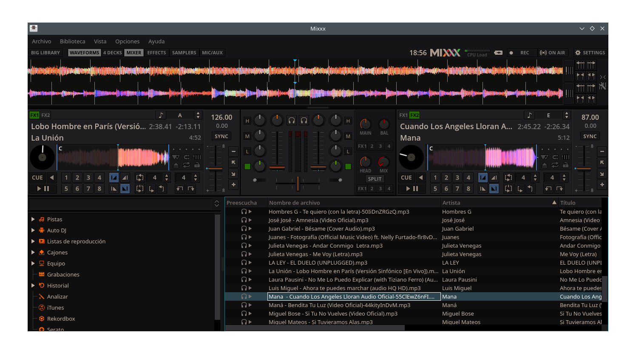Eject track from Lobo Hombre deck
The height and width of the screenshot is (364, 636).
pos(176,165)
